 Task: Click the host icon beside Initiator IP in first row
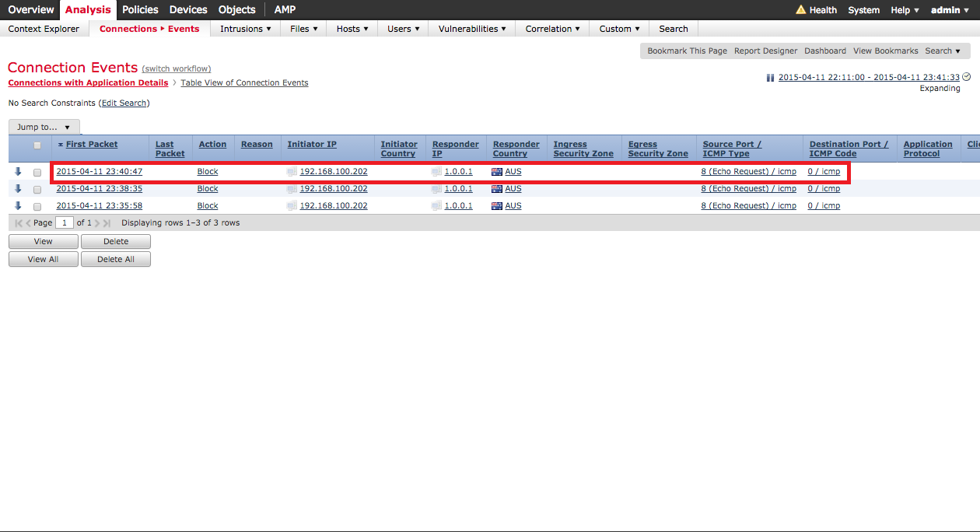tap(292, 172)
